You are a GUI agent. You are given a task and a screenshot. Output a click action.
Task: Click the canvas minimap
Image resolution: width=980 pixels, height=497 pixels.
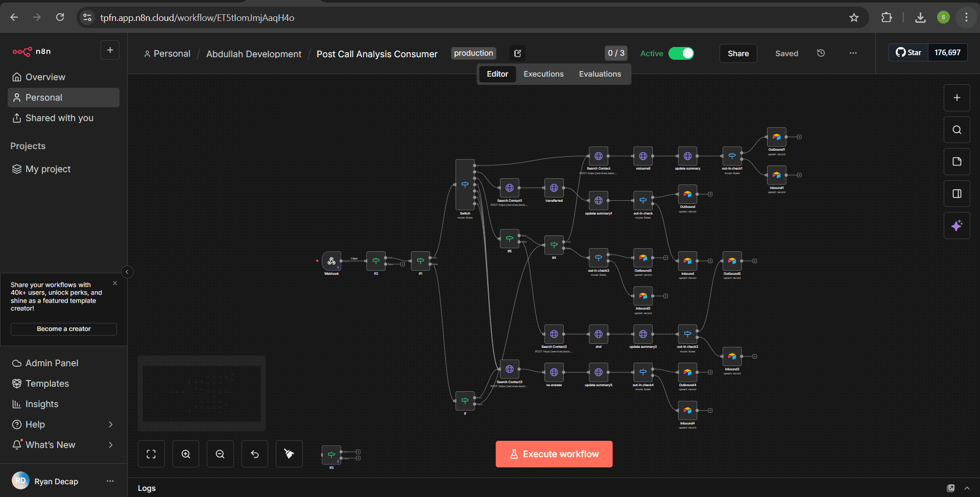tap(202, 393)
